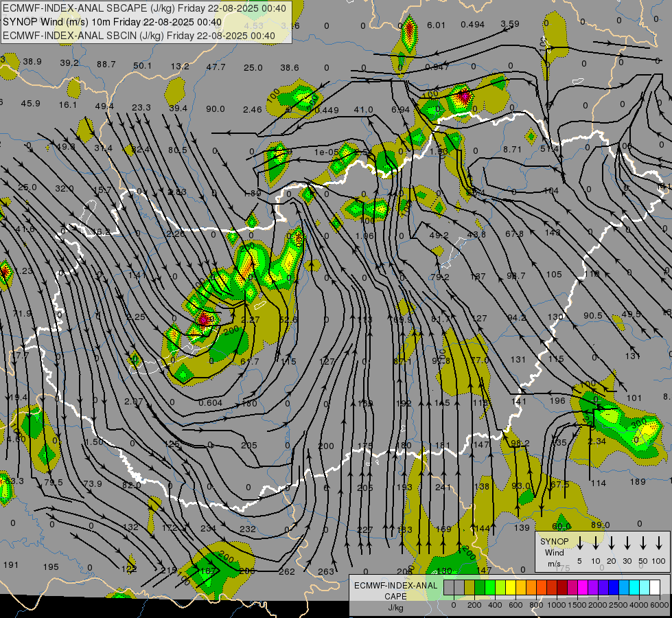Click the map value '1e-05'

coord(326,152)
